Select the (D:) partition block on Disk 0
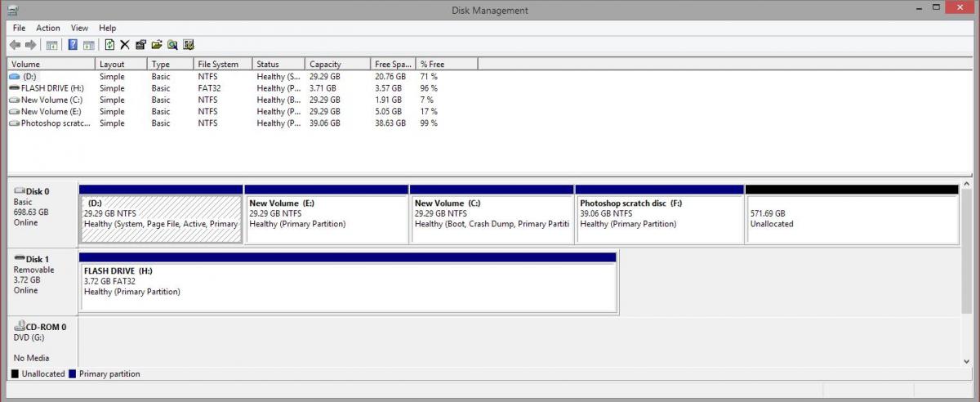The image size is (980, 402). click(161, 214)
